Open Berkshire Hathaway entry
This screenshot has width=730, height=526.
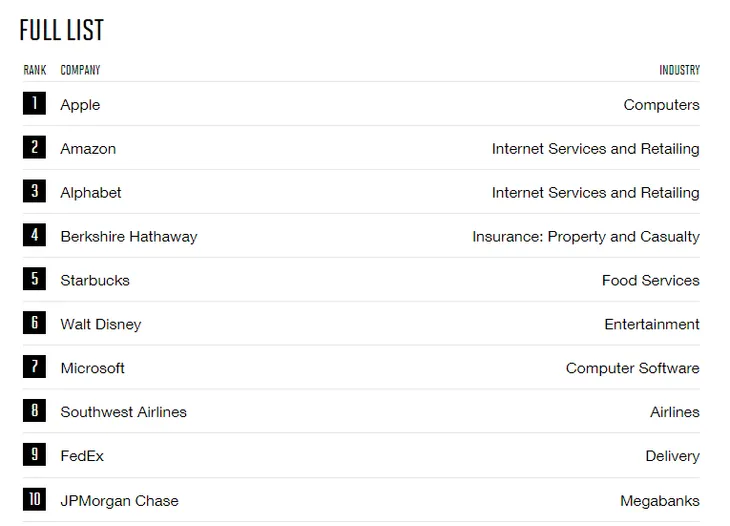(129, 237)
